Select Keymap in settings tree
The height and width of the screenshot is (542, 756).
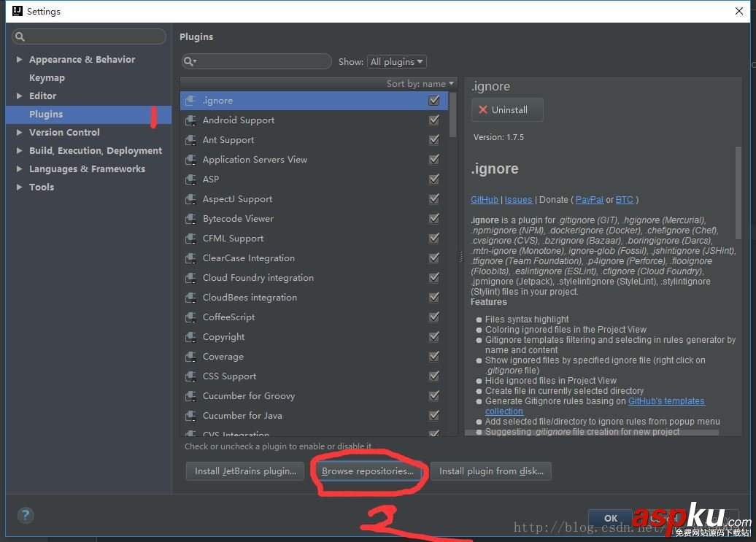coord(47,77)
